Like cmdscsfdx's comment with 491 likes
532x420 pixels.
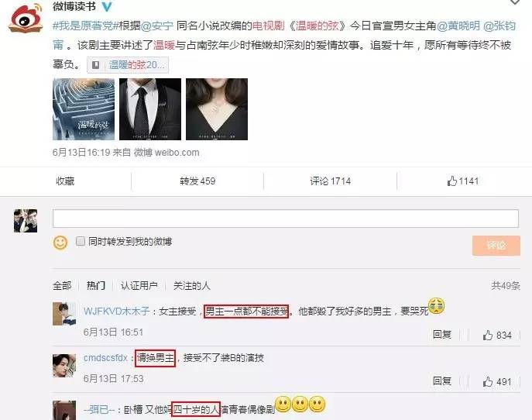(497, 381)
